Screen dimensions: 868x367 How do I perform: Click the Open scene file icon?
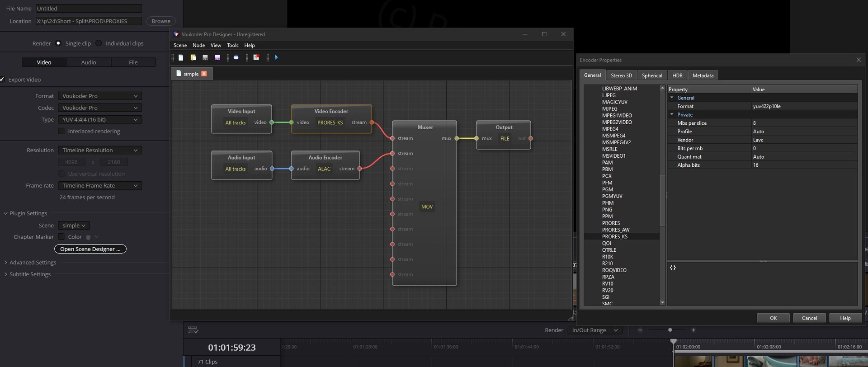193,57
